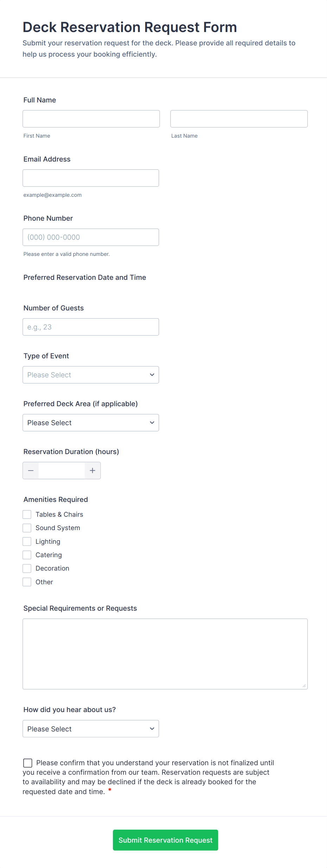
Task: Open the How did you hear dropdown
Action: pos(91,729)
